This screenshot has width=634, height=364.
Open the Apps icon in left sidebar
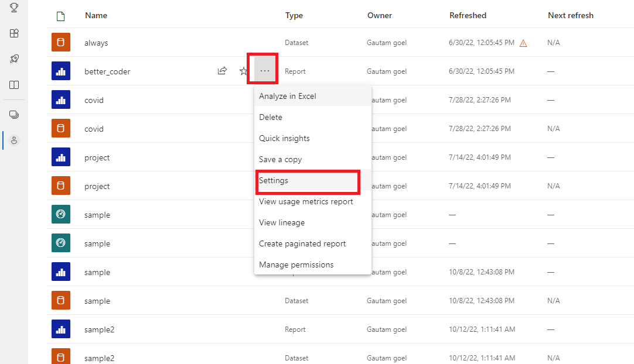(15, 33)
